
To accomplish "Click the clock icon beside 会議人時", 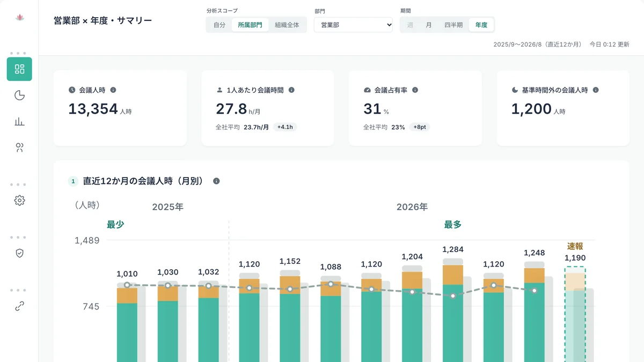I will 72,90.
